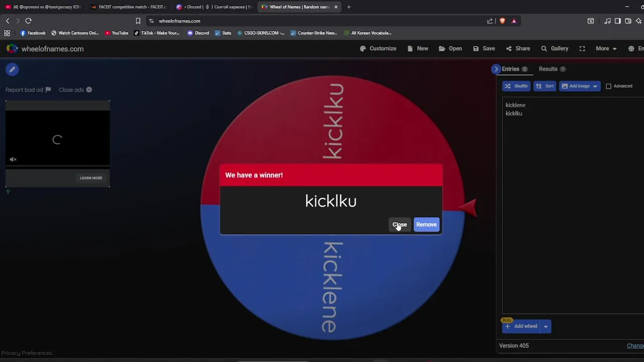Shuffle the entries

pyautogui.click(x=516, y=86)
